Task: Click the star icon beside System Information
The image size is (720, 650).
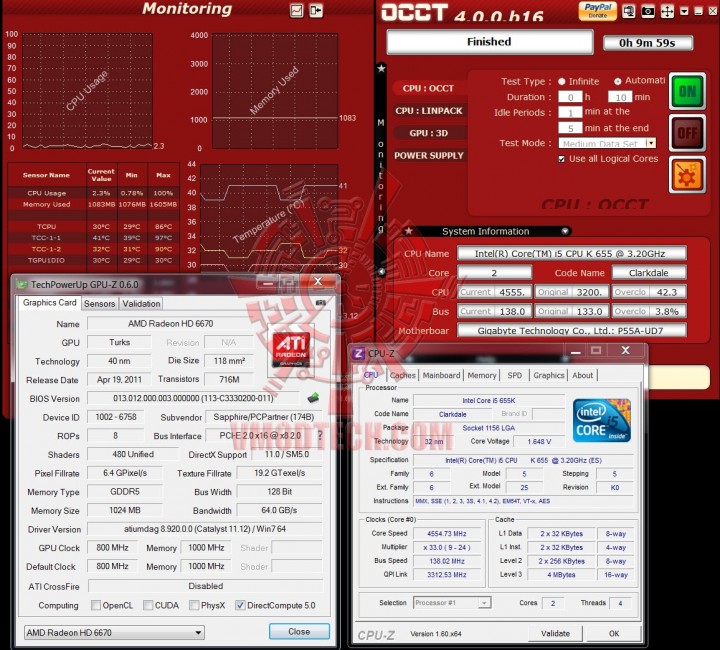Action: click(409, 231)
